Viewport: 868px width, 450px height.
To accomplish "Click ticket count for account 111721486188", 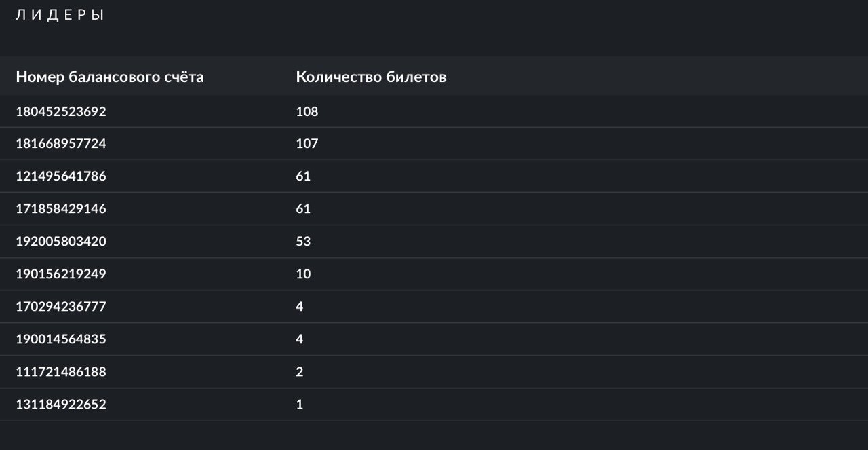I will 300,372.
